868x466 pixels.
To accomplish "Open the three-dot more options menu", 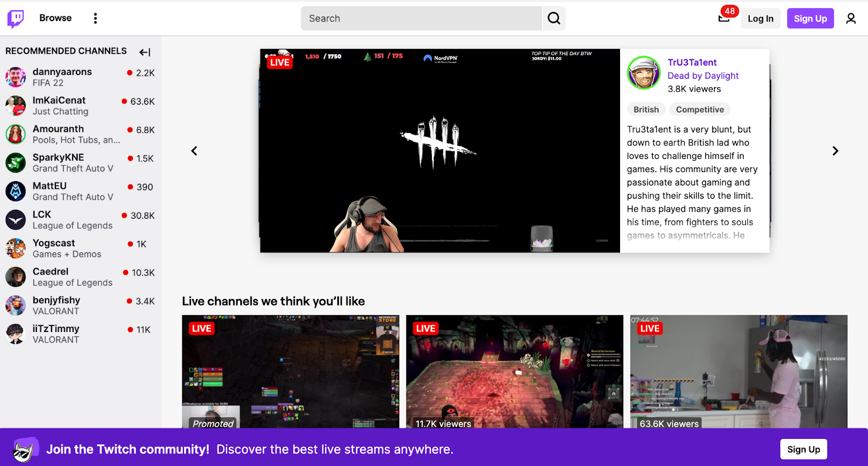I will click(95, 18).
